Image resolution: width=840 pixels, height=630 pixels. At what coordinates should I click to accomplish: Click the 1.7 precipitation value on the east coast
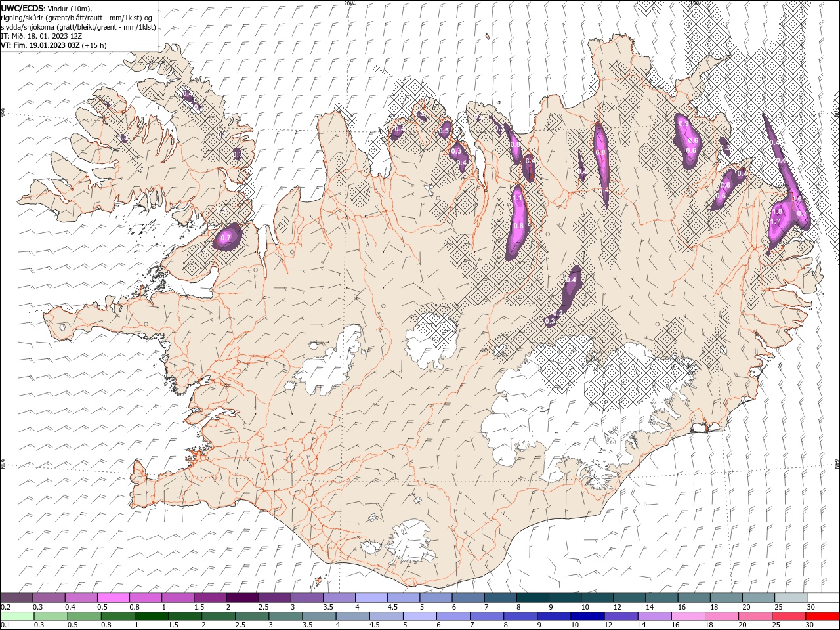[x=775, y=222]
